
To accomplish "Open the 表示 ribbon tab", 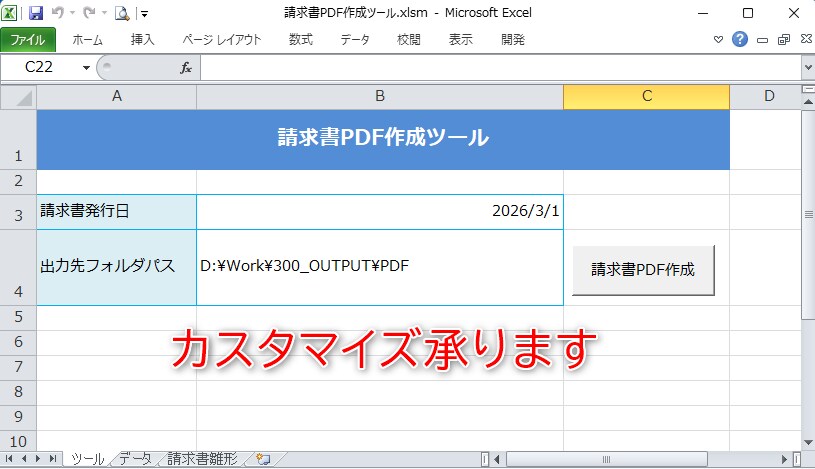I will tap(461, 40).
